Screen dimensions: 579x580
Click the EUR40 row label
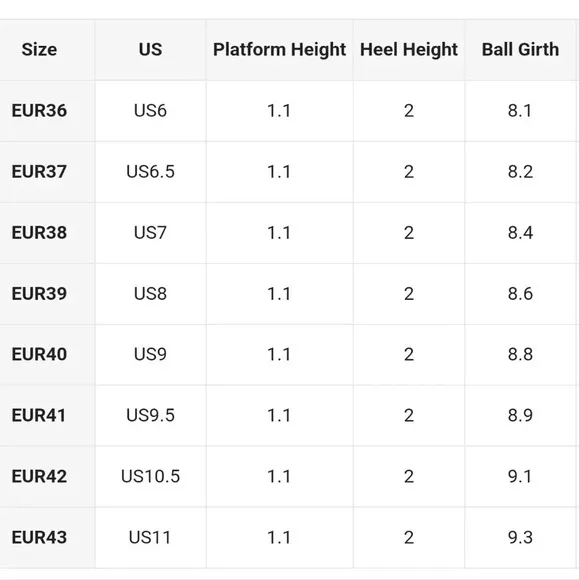coord(39,354)
